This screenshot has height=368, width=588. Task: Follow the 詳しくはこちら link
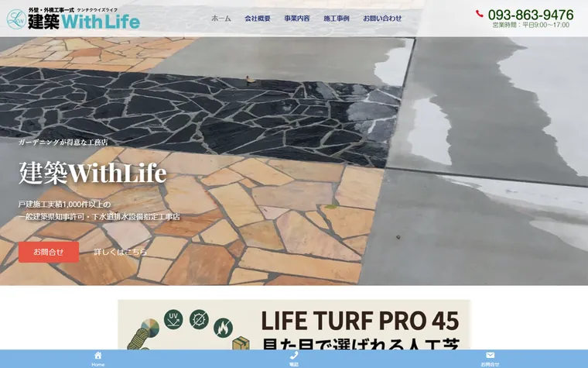tap(121, 252)
